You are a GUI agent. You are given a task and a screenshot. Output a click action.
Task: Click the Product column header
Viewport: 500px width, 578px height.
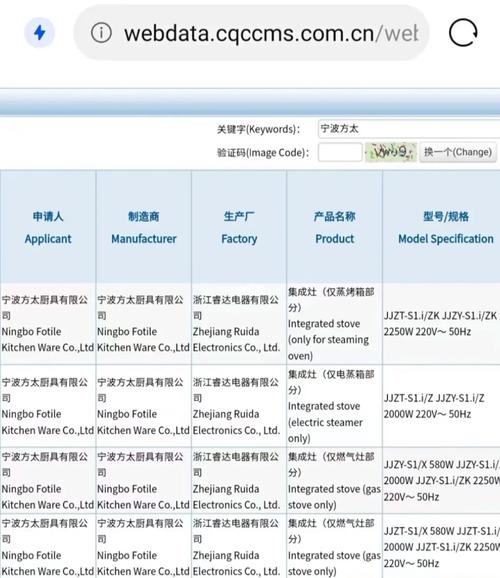click(334, 227)
